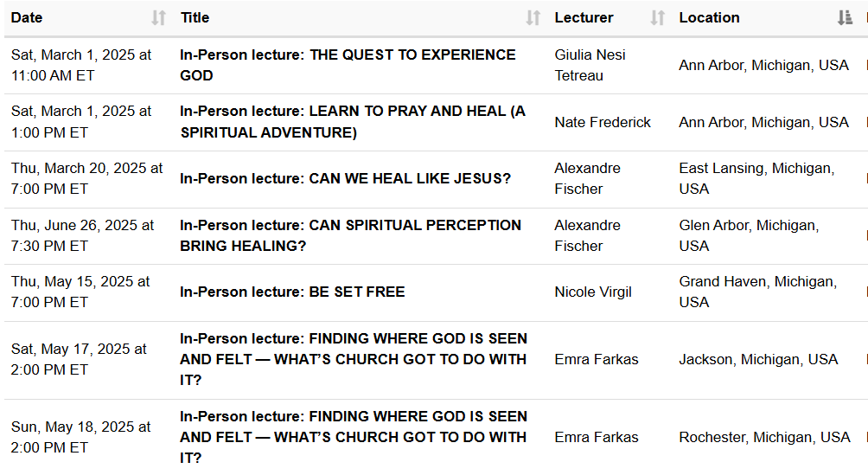Click the Location column sort icon
The width and height of the screenshot is (868, 475).
coord(845,18)
